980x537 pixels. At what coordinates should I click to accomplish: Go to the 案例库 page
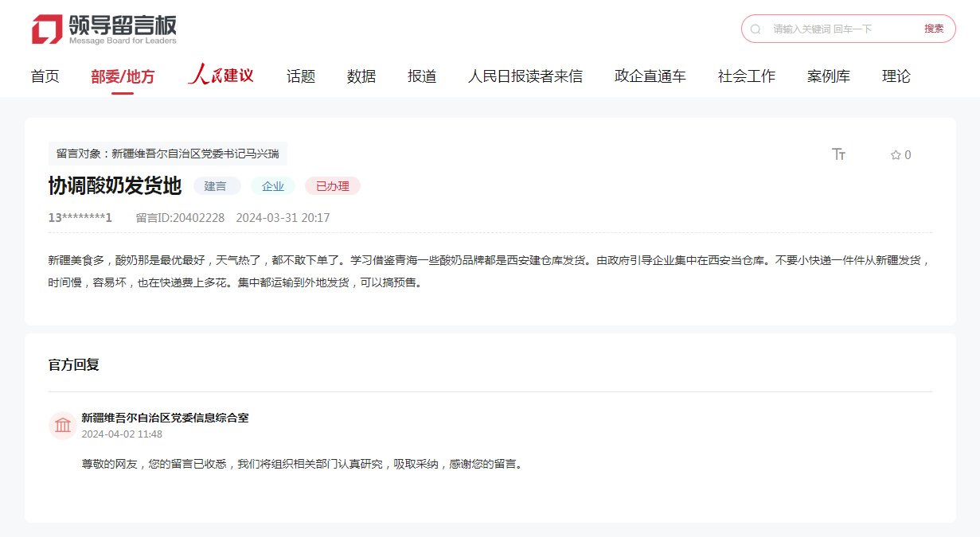[x=828, y=76]
